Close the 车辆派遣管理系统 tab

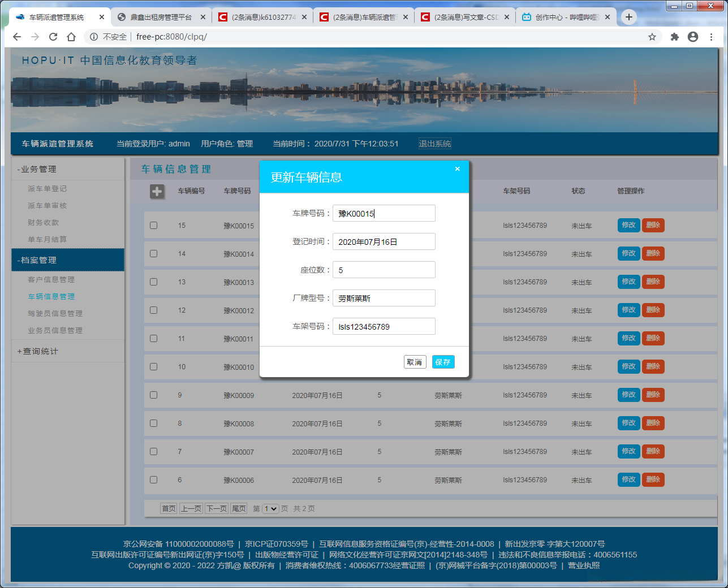102,17
